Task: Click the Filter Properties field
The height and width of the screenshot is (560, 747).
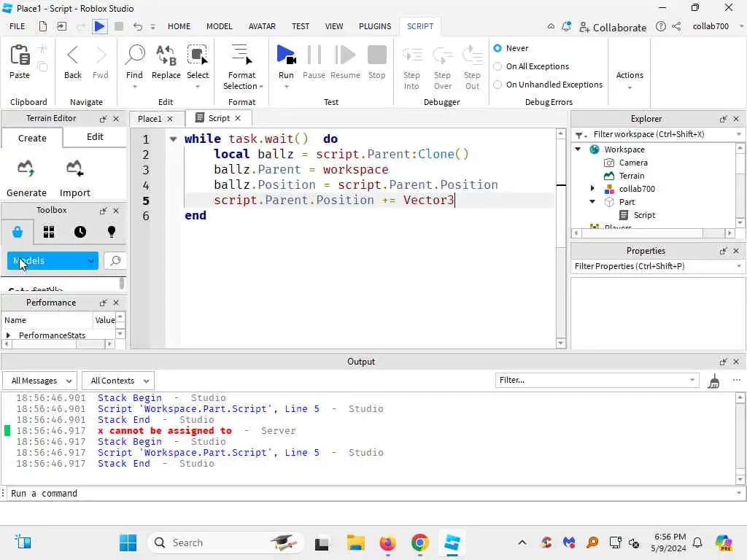Action: [x=657, y=266]
